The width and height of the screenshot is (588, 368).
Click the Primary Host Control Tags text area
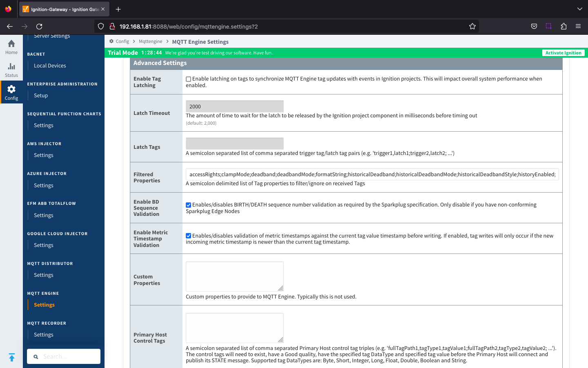click(235, 328)
